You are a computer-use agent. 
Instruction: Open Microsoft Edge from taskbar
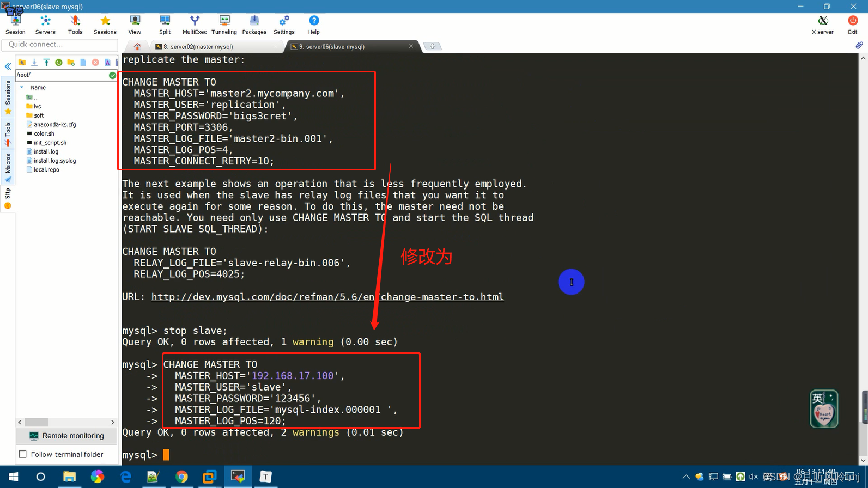[126, 477]
